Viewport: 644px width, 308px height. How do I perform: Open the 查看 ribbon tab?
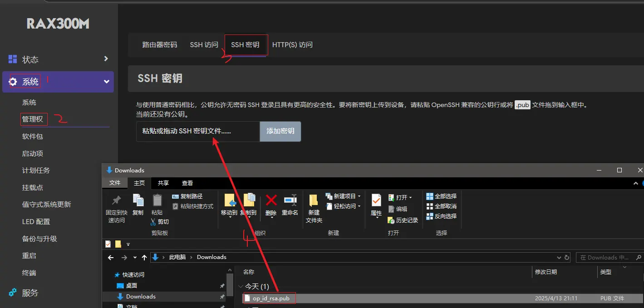[187, 183]
